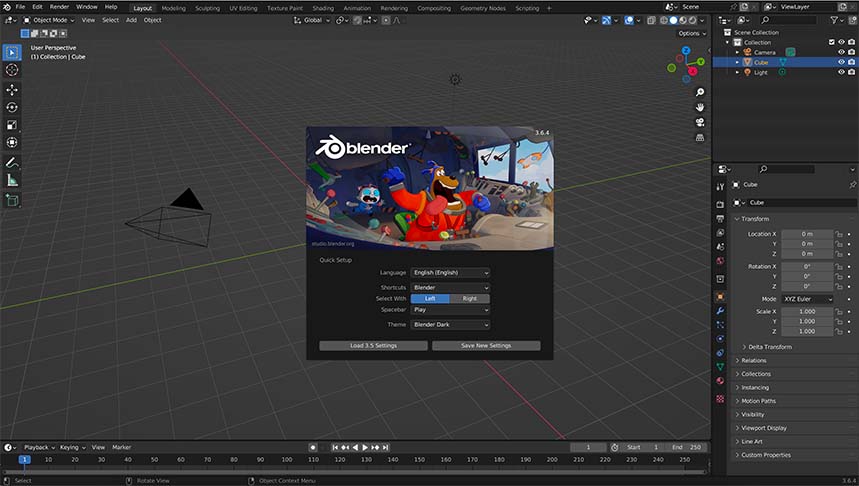Toggle camera view icon in the viewport

point(700,122)
